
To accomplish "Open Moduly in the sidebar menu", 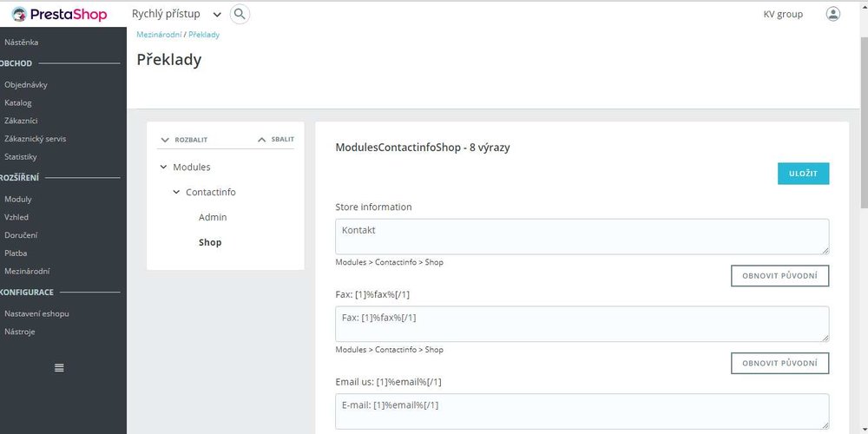I will point(18,199).
